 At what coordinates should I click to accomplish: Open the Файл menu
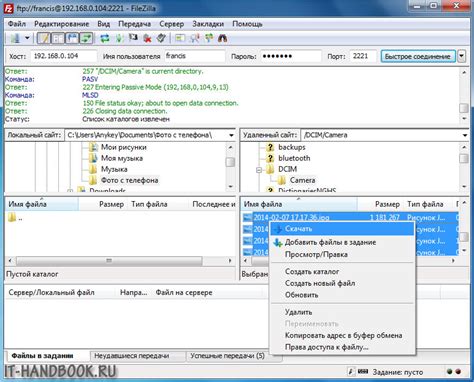[x=17, y=24]
